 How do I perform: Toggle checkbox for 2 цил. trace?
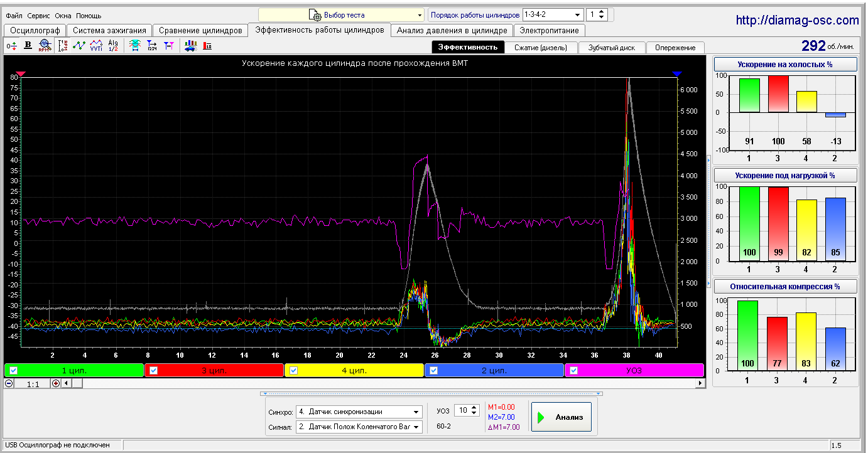coord(433,370)
